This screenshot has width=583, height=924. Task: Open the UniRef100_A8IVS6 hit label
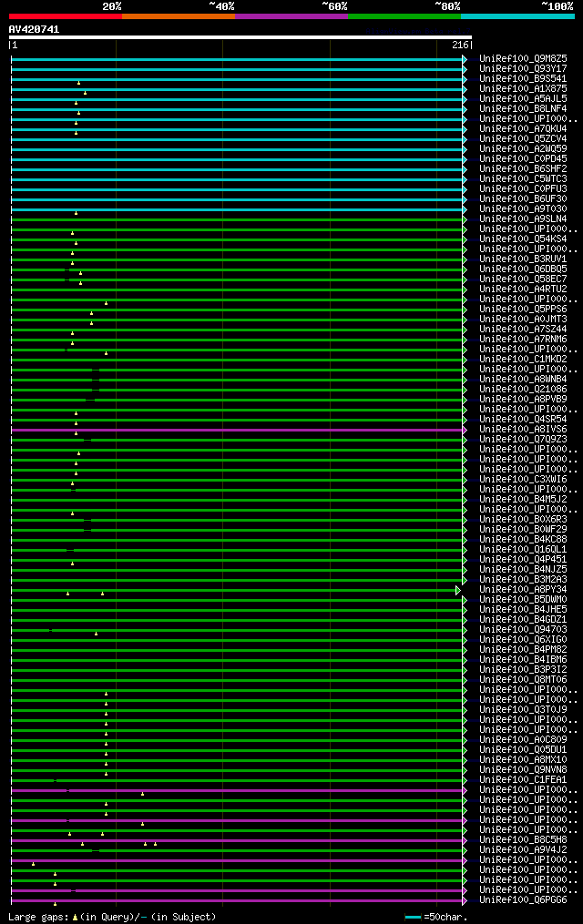pyautogui.click(x=523, y=430)
